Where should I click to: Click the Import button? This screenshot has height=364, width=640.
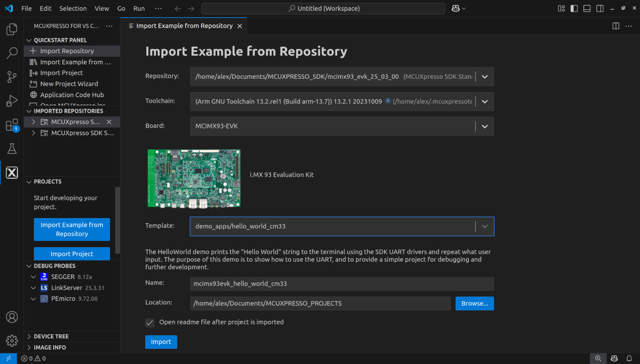click(x=161, y=342)
